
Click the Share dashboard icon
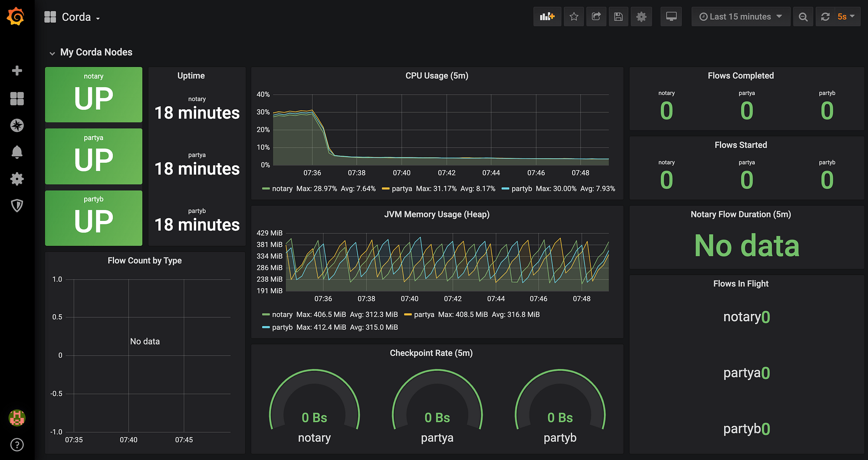[596, 17]
